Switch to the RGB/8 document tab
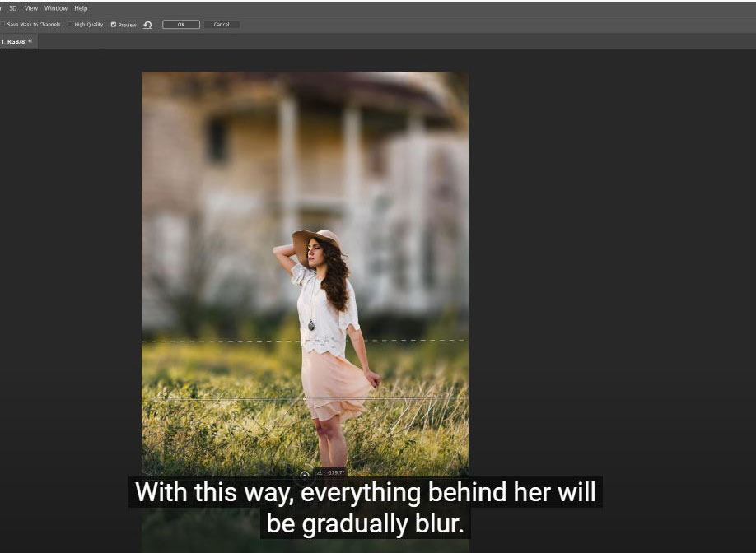756x553 pixels. pos(12,40)
